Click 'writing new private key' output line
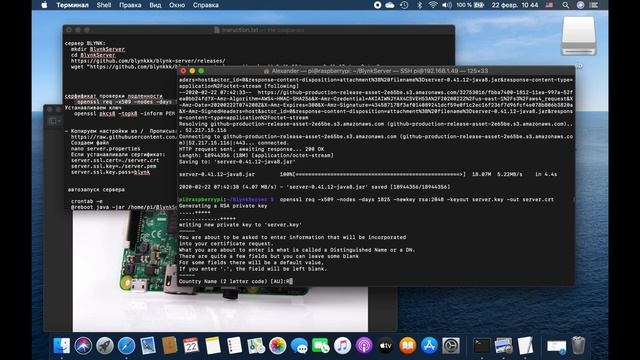The image size is (640, 360). (240, 224)
